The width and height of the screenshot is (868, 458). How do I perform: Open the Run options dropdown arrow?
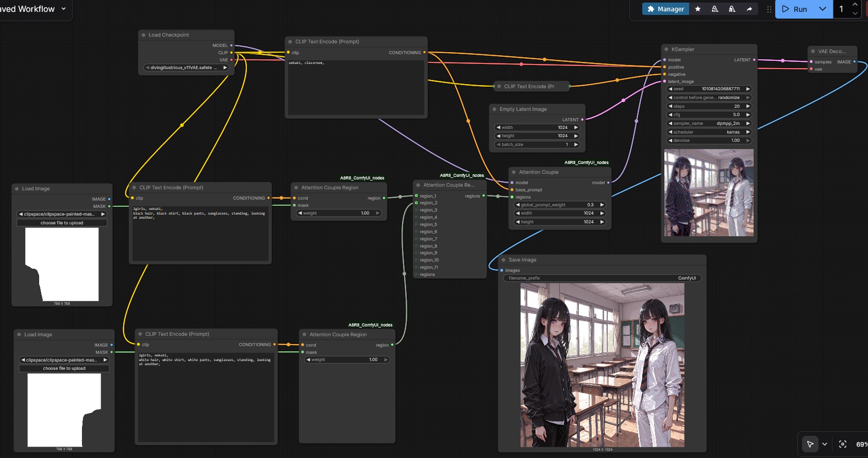[823, 9]
